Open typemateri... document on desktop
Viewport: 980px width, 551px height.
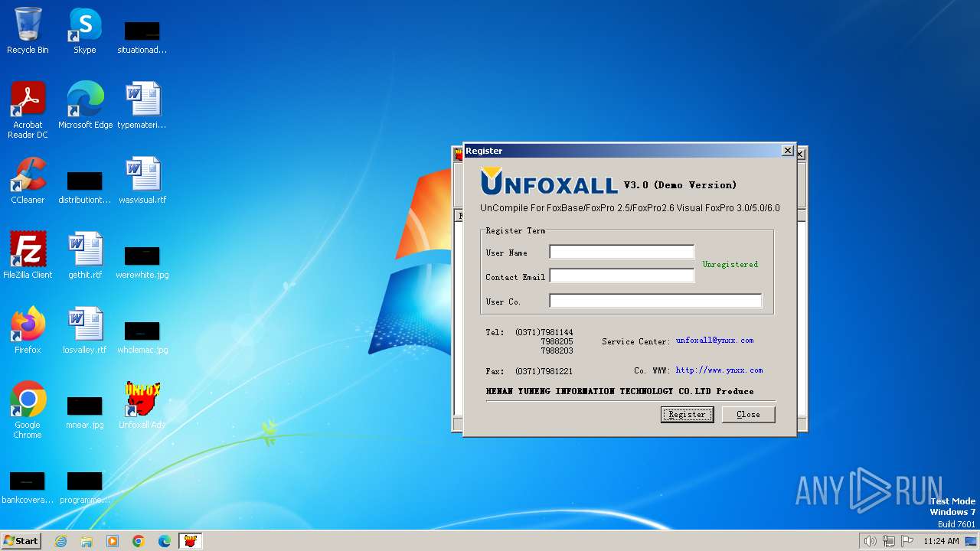(x=142, y=106)
